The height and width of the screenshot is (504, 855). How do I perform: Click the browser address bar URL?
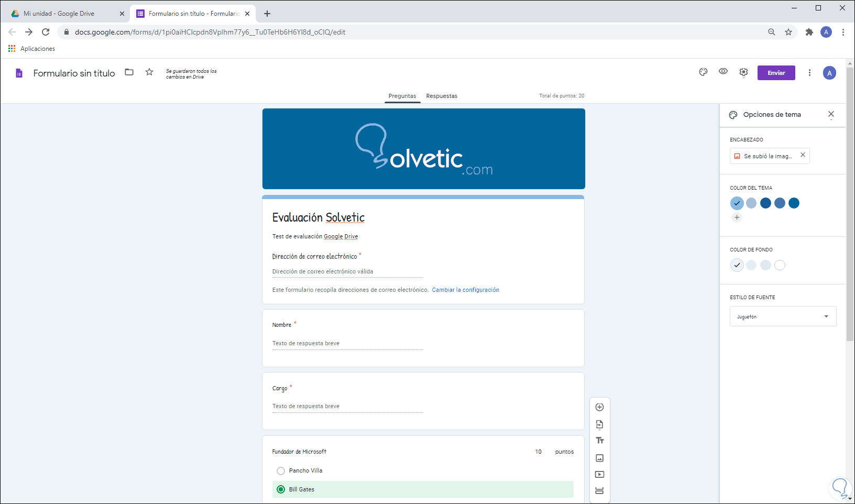click(210, 32)
